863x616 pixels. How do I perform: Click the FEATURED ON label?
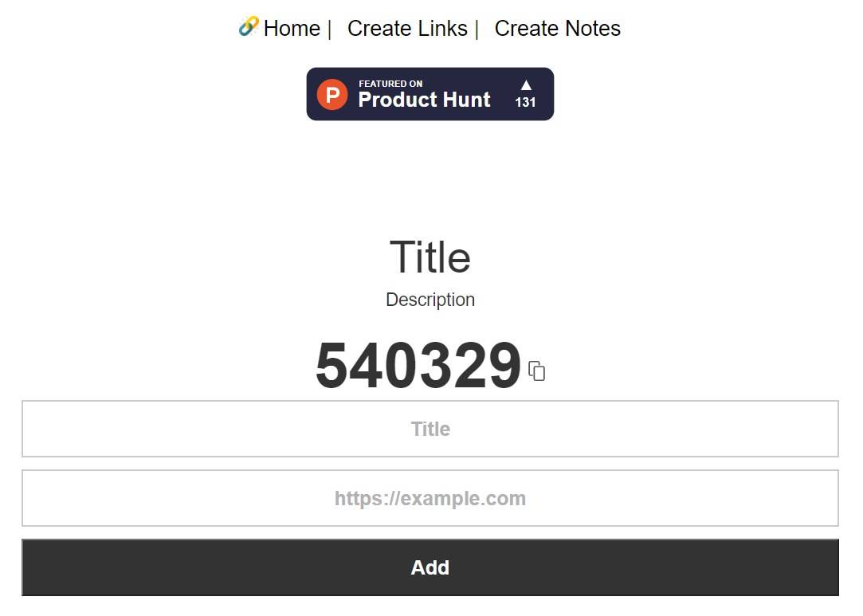[390, 84]
